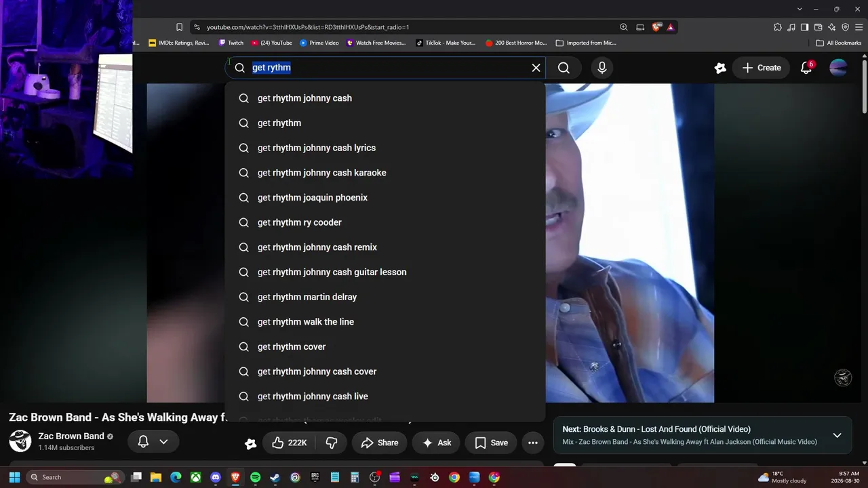Screen dimensions: 868x488
Task: Click the YouTube search magnifier button
Action: click(x=564, y=68)
